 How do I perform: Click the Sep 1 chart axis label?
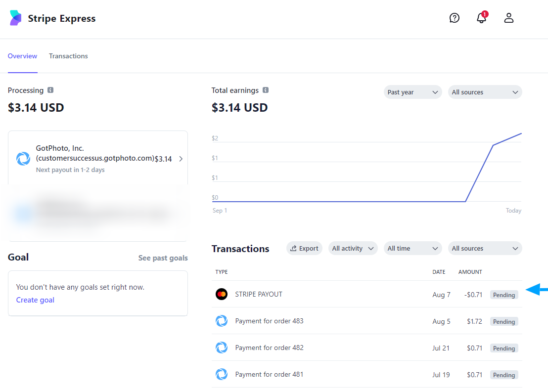[220, 210]
